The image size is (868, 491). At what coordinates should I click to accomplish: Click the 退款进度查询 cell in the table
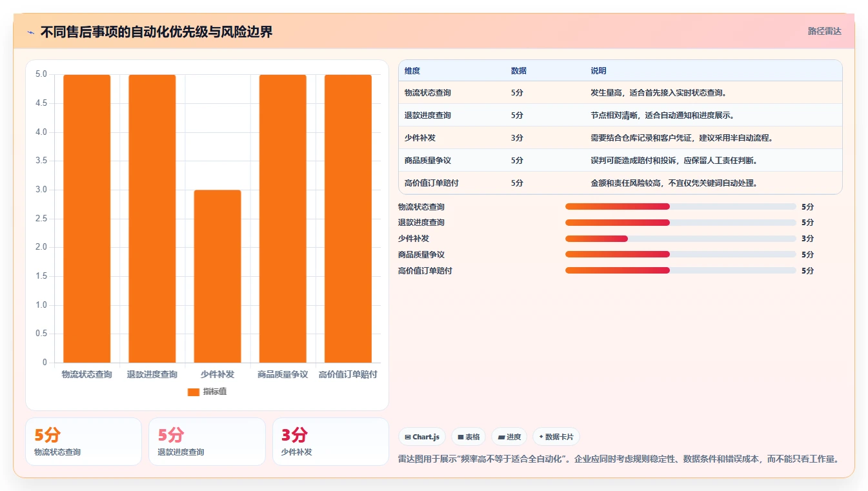click(428, 115)
